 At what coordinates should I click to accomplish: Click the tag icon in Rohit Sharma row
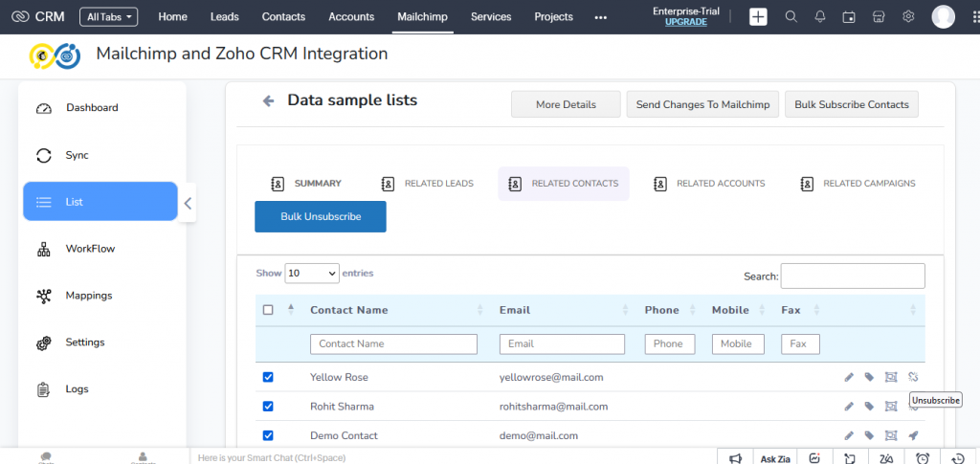[869, 407]
